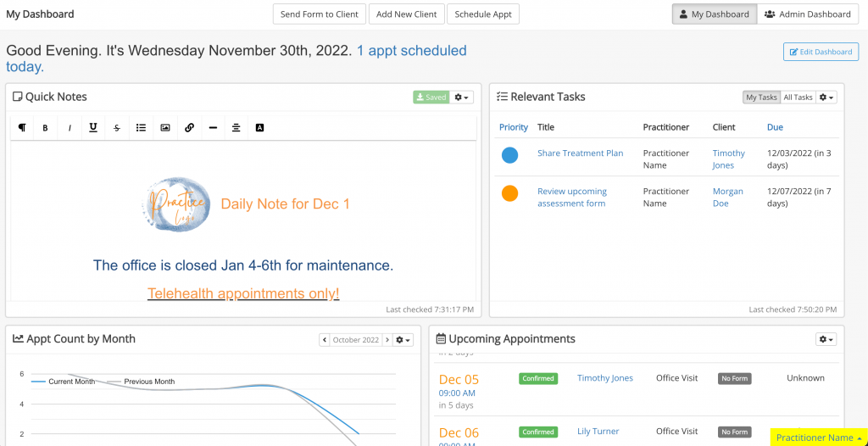This screenshot has width=868, height=446.
Task: Click the Edit Dashboard button
Action: pyautogui.click(x=821, y=52)
